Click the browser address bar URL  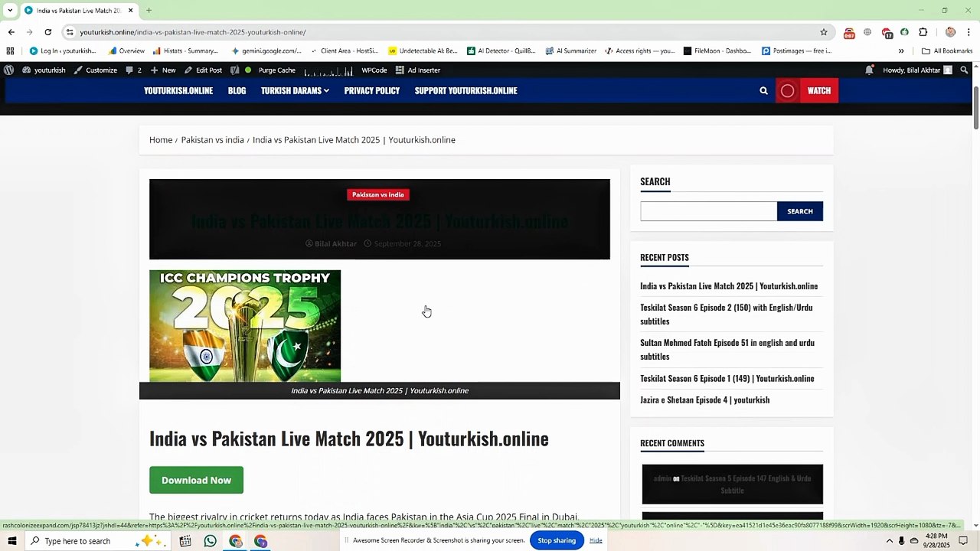point(193,32)
